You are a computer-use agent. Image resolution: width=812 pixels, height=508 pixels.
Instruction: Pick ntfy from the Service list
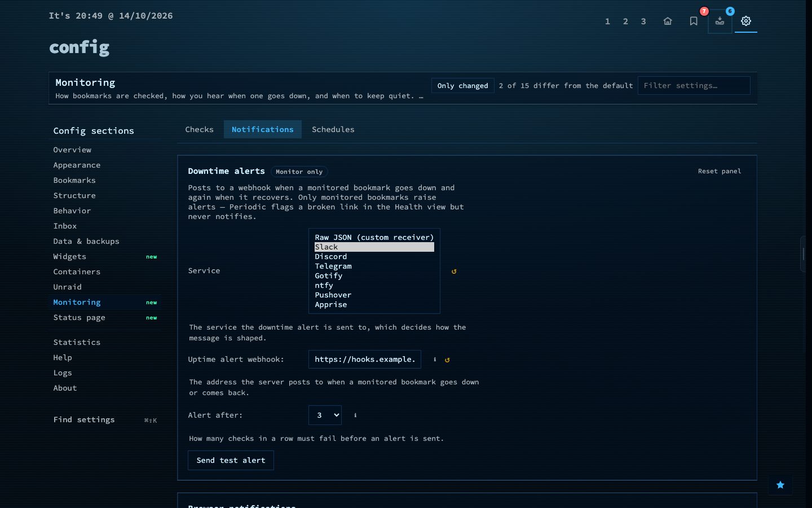click(374, 286)
